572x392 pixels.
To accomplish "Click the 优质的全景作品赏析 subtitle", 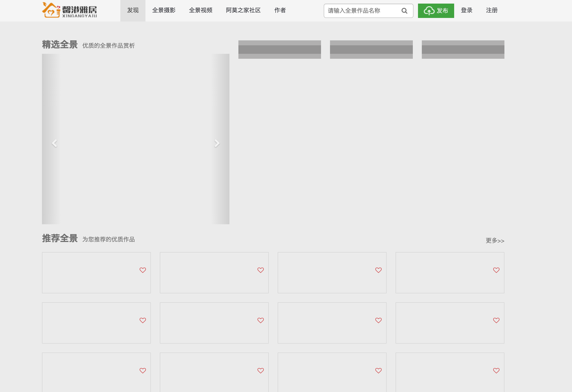I will pyautogui.click(x=109, y=46).
